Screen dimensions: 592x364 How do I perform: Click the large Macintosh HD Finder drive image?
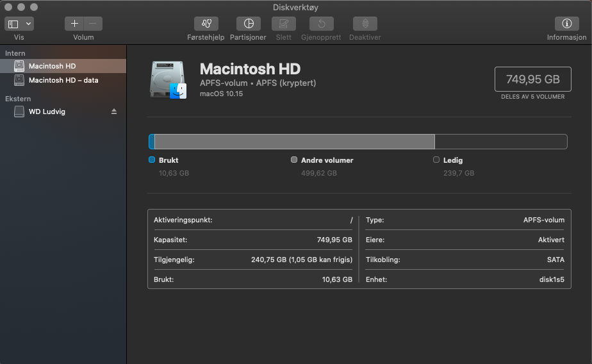click(x=168, y=80)
